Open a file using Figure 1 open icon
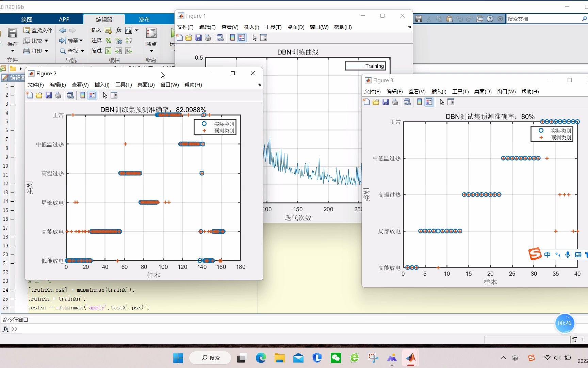The width and height of the screenshot is (588, 368). click(x=189, y=37)
